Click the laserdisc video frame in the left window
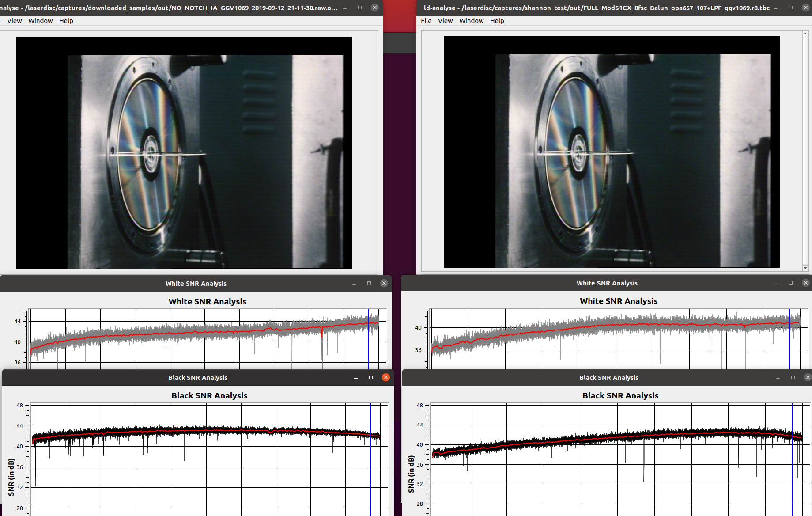 [184, 152]
